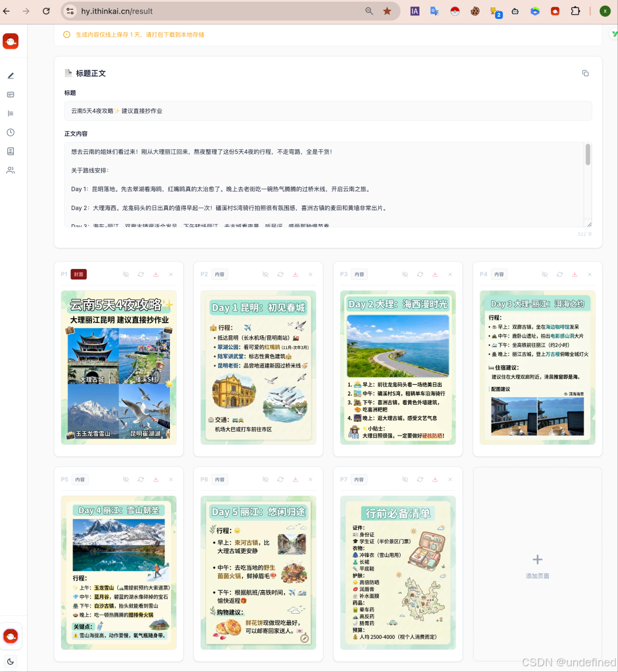Image resolution: width=618 pixels, height=672 pixels.
Task: Hide page P3 with eye-slash icon
Action: 405,274
